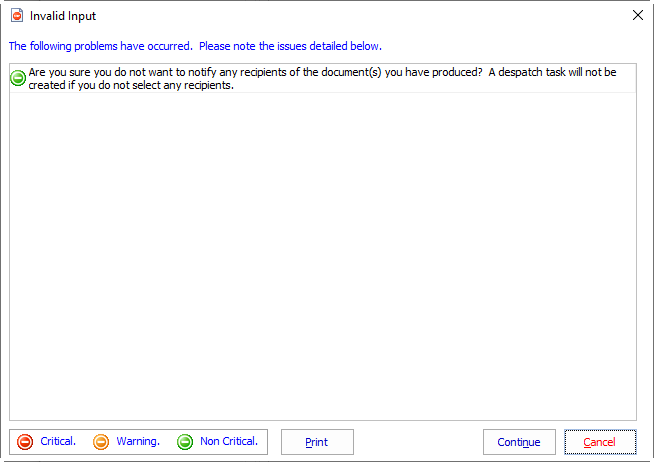The image size is (654, 462).
Task: Click the Invalid Input title bar icon
Action: point(16,16)
